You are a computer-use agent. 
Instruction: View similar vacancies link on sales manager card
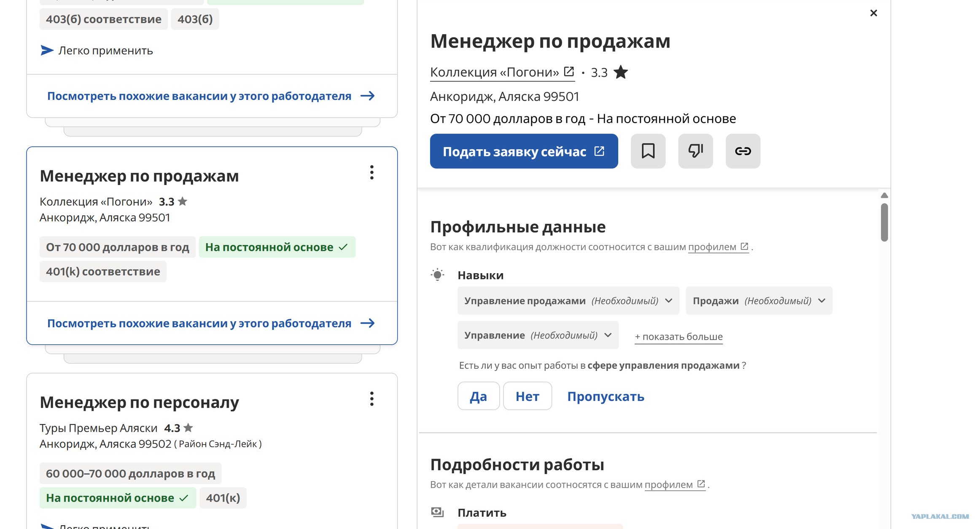point(210,323)
